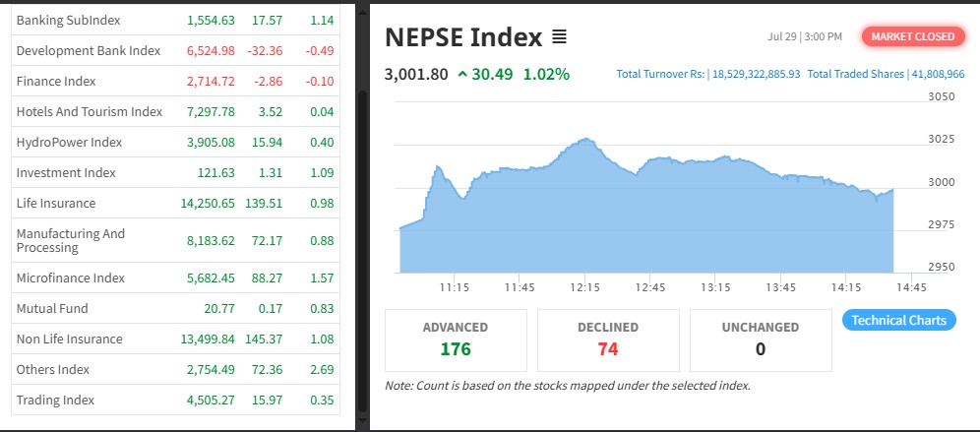Open the Non Life Insurance index
This screenshot has height=432, width=980.
coord(69,339)
